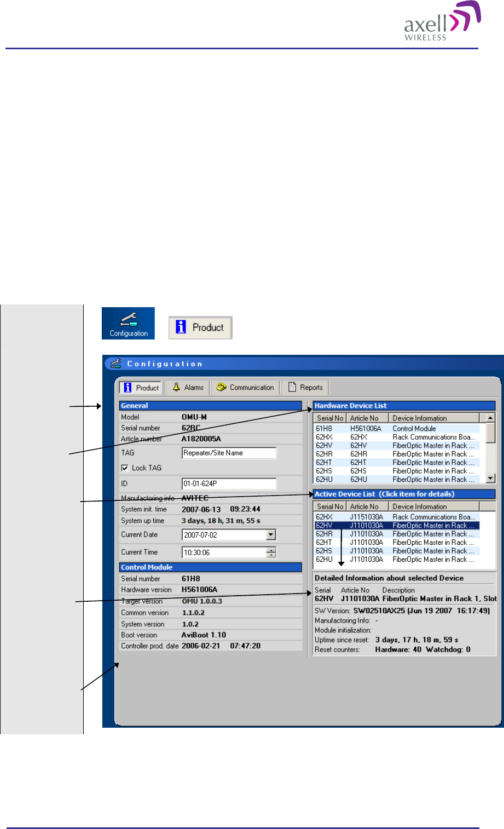Select active device 62HR J1101030A
The width and height of the screenshot is (504, 829).
396,534
